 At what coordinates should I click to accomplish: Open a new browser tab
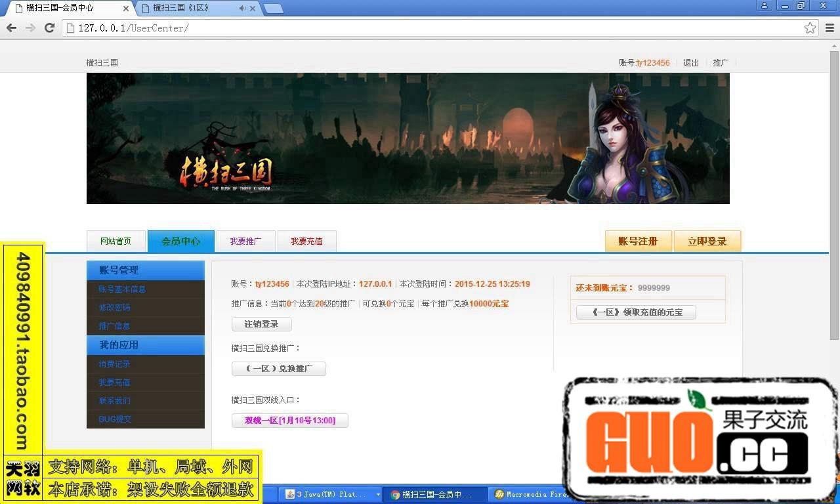pos(273,9)
